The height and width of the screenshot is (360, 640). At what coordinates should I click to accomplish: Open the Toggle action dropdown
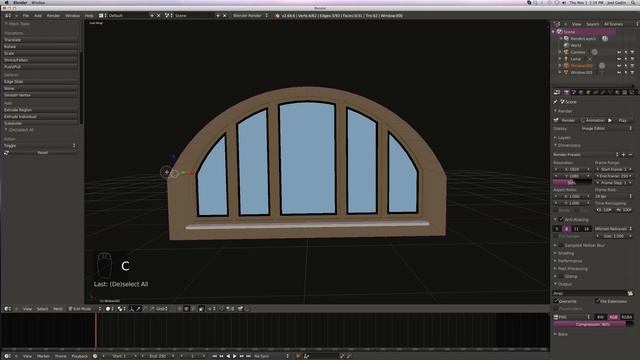tap(40, 146)
